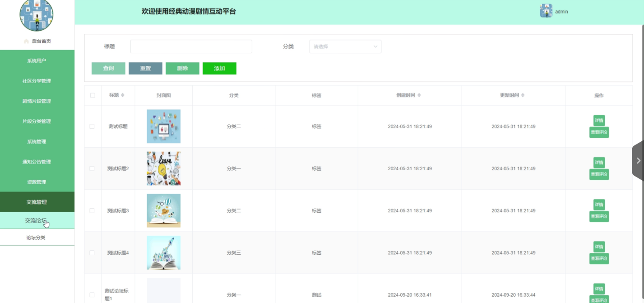Toggle the select-all checkbox in table header

click(93, 95)
